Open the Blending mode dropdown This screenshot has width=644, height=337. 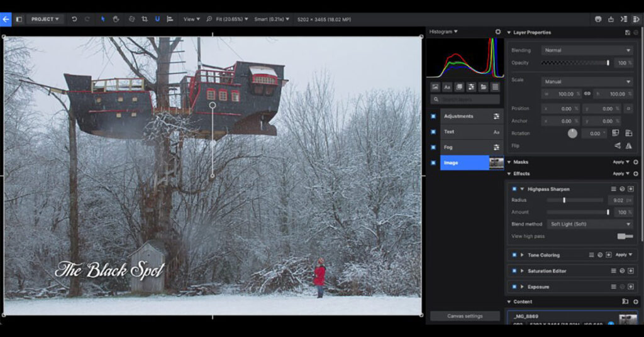pos(587,50)
